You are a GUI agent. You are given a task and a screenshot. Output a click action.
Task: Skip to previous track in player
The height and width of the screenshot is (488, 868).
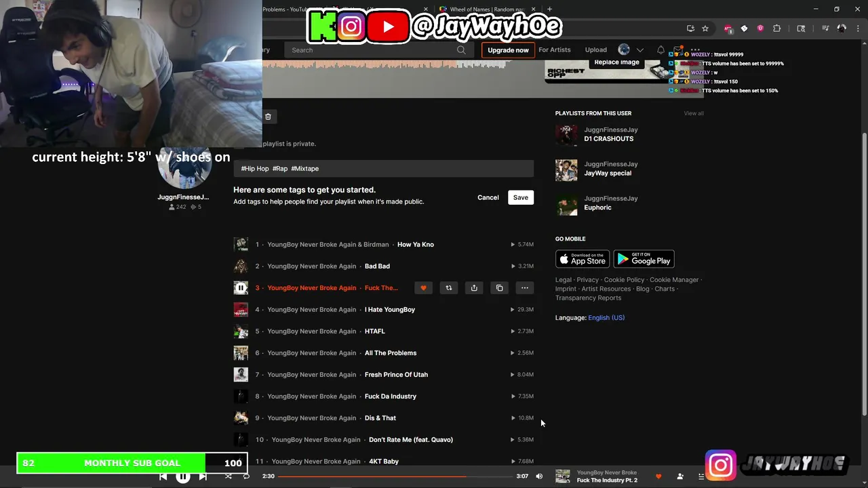(x=163, y=476)
